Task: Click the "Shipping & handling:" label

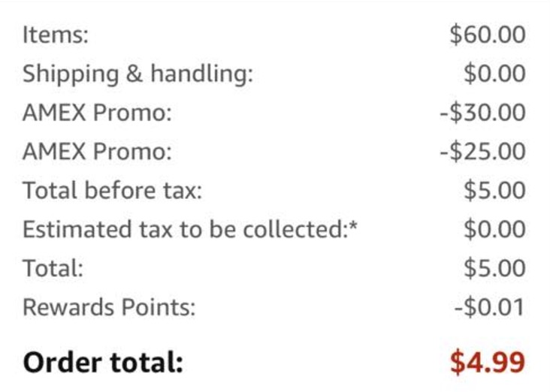Action: pos(137,74)
